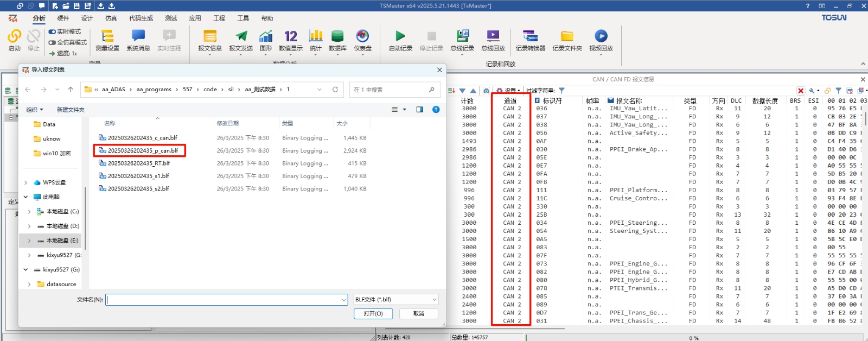Open 视频回放 video playback

601,40
